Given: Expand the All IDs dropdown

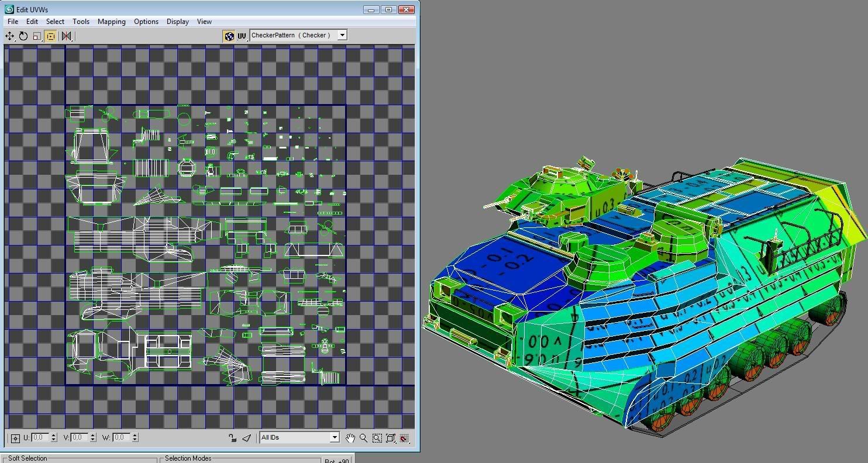Looking at the screenshot, I should click(x=335, y=437).
